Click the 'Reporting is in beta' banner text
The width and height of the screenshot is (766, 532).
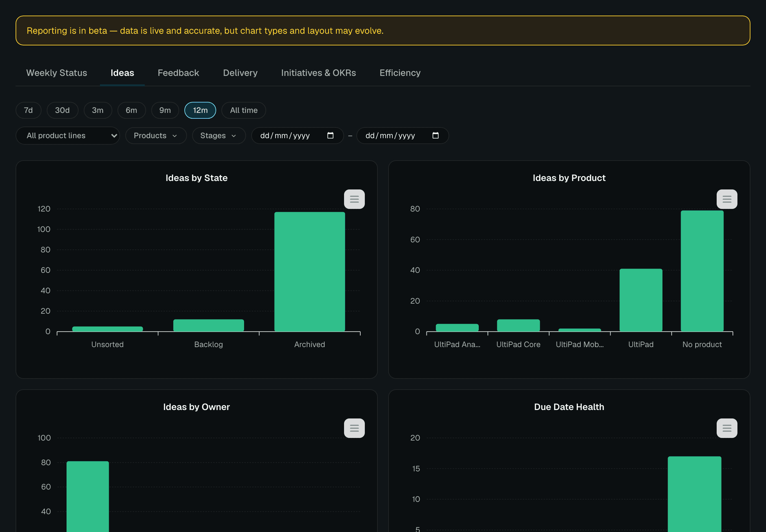click(205, 31)
